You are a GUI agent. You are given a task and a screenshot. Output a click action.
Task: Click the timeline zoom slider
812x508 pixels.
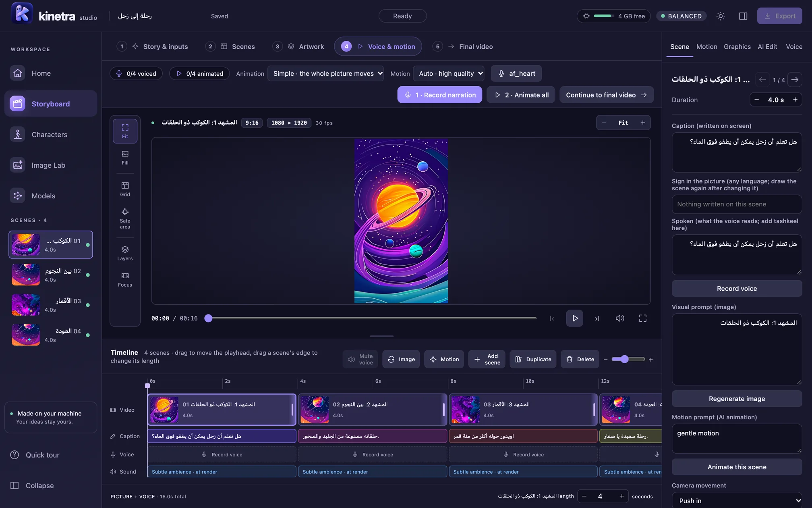[x=628, y=359]
